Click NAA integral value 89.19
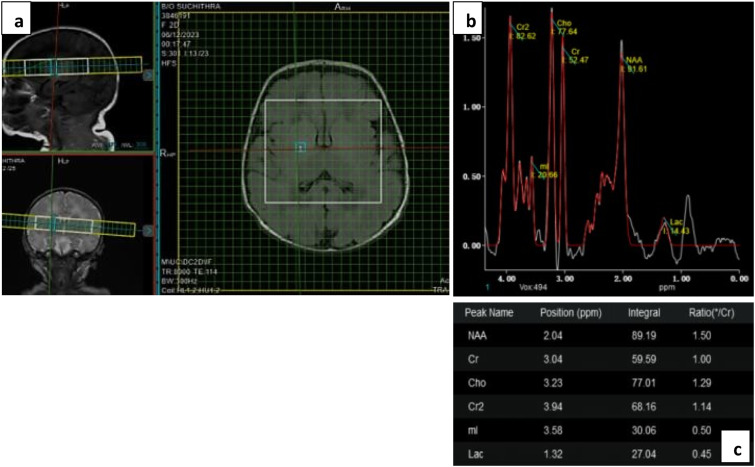This screenshot has height=467, width=755. click(x=642, y=336)
